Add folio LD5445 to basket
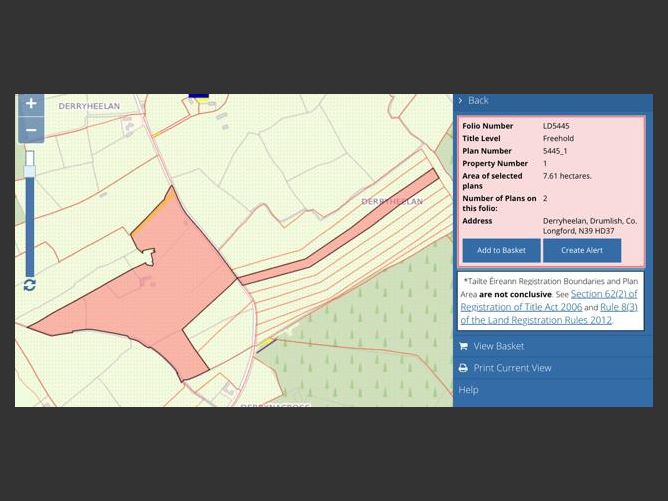 click(501, 250)
